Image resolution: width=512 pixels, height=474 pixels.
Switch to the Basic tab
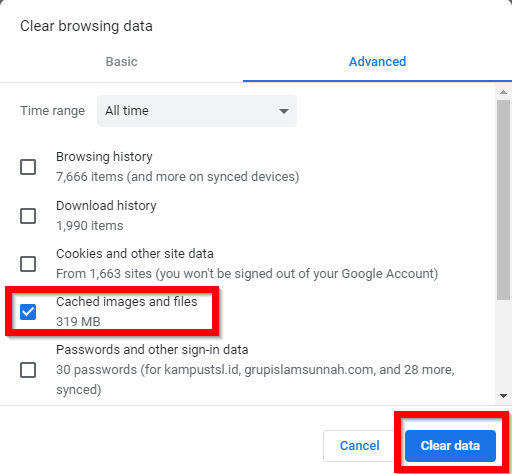click(121, 62)
